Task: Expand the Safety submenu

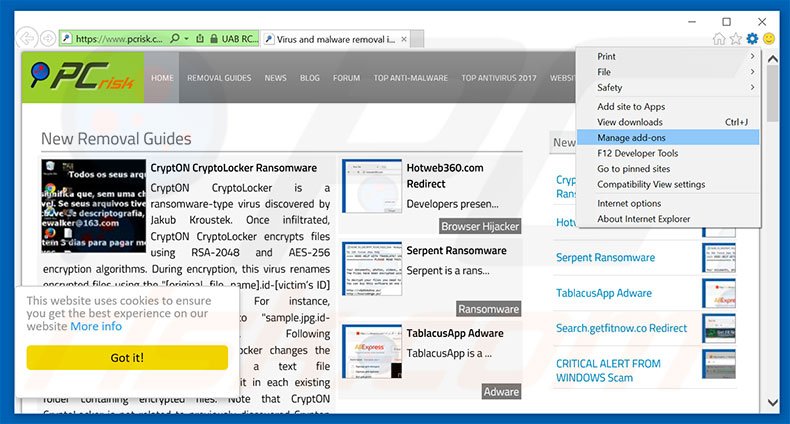Action: click(x=668, y=88)
